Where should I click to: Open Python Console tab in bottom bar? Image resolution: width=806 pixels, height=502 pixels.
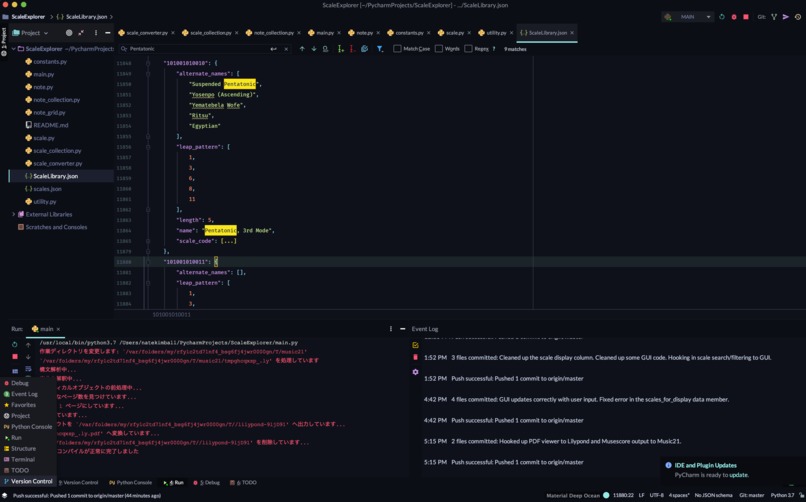tap(131, 482)
